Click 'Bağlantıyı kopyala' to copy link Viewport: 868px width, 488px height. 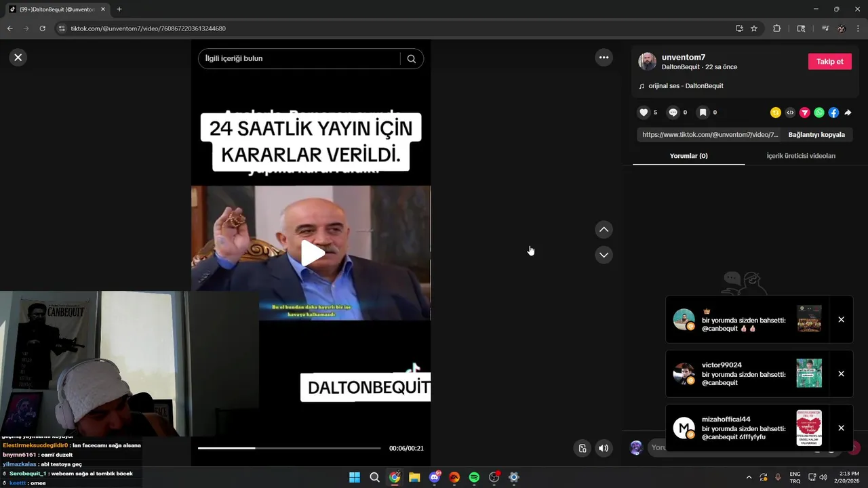tap(816, 135)
